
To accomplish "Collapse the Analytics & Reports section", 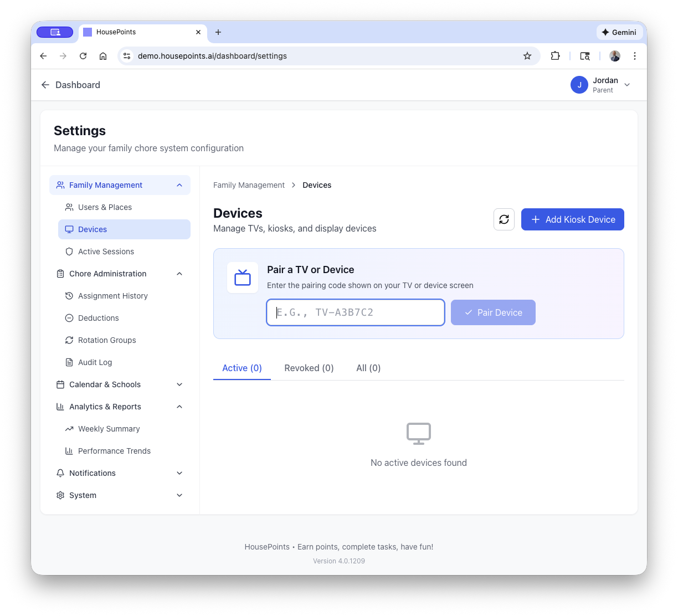I will (x=179, y=407).
